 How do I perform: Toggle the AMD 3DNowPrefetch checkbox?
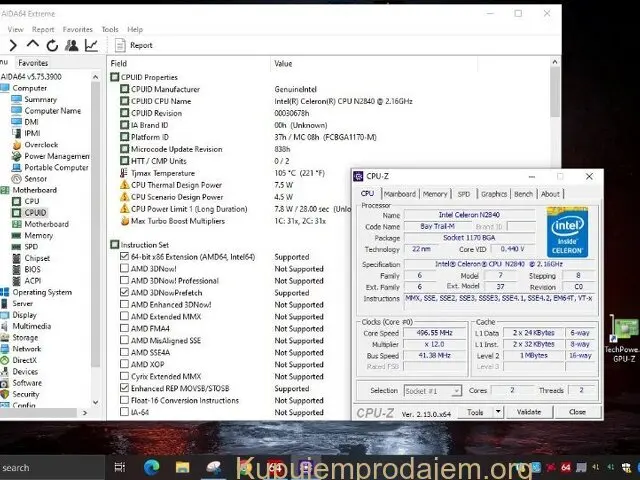tap(124, 293)
